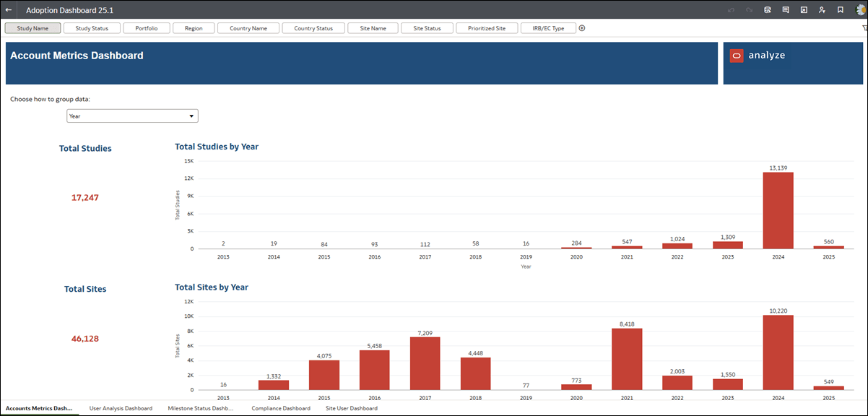This screenshot has height=416, width=868.
Task: Open the user permissions icon in the toolbar
Action: point(821,10)
